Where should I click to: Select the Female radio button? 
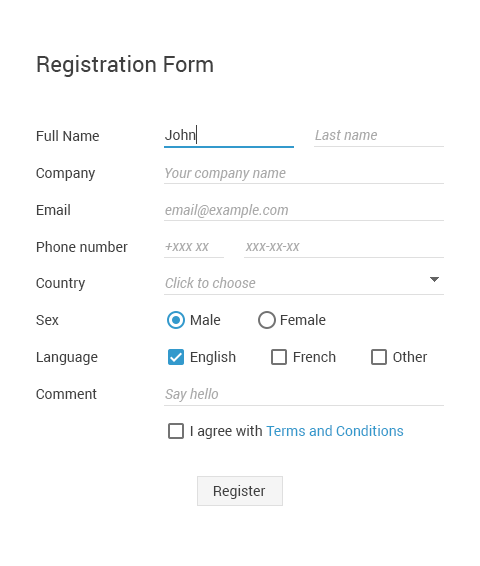(267, 320)
